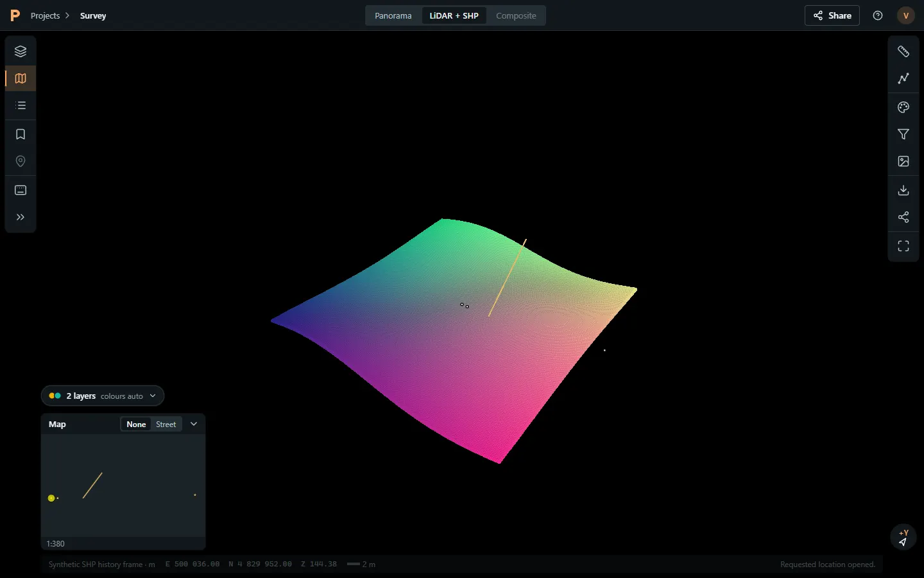
Task: Switch to the Composite tab
Action: [516, 15]
